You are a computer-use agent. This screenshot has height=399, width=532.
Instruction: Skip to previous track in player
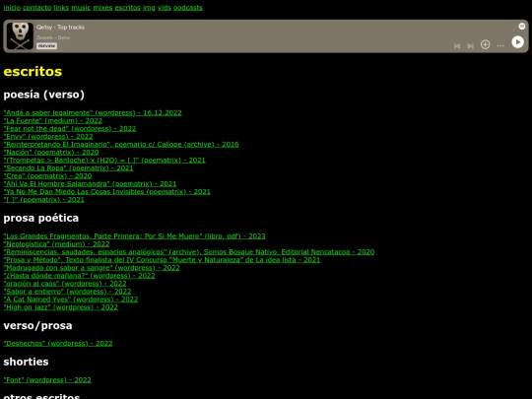[x=457, y=45]
